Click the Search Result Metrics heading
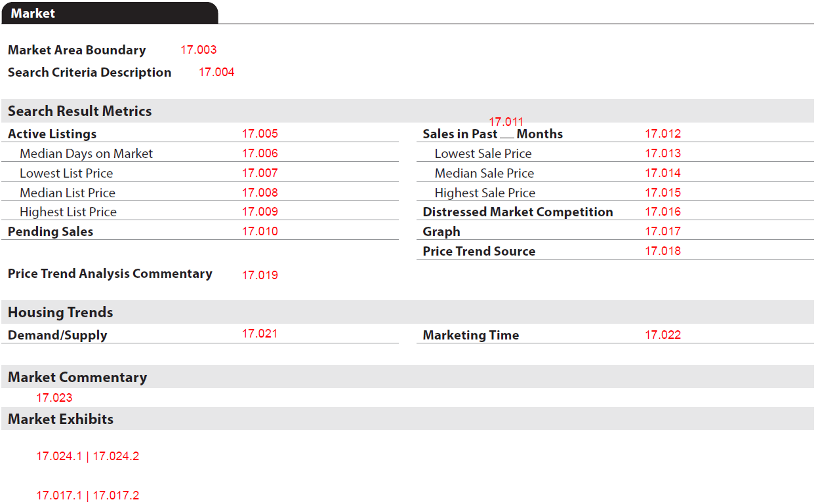 [80, 111]
